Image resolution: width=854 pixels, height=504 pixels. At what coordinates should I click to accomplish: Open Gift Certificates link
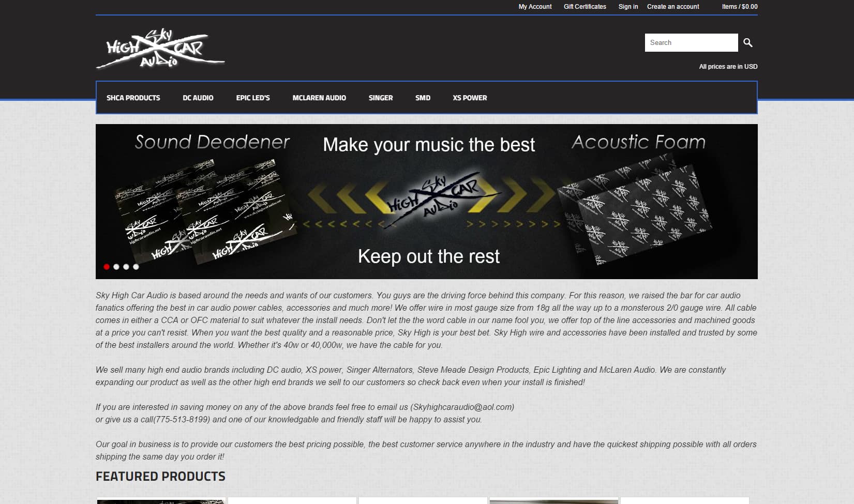click(x=585, y=7)
